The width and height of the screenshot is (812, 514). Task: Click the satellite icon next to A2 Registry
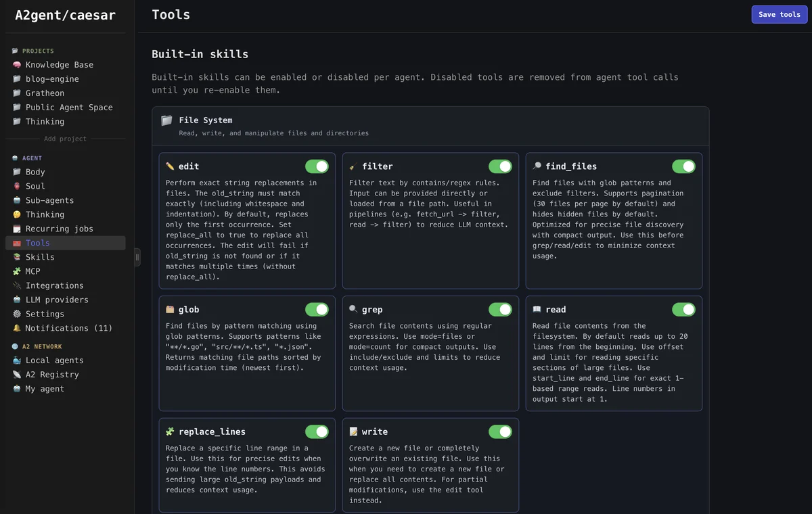17,375
